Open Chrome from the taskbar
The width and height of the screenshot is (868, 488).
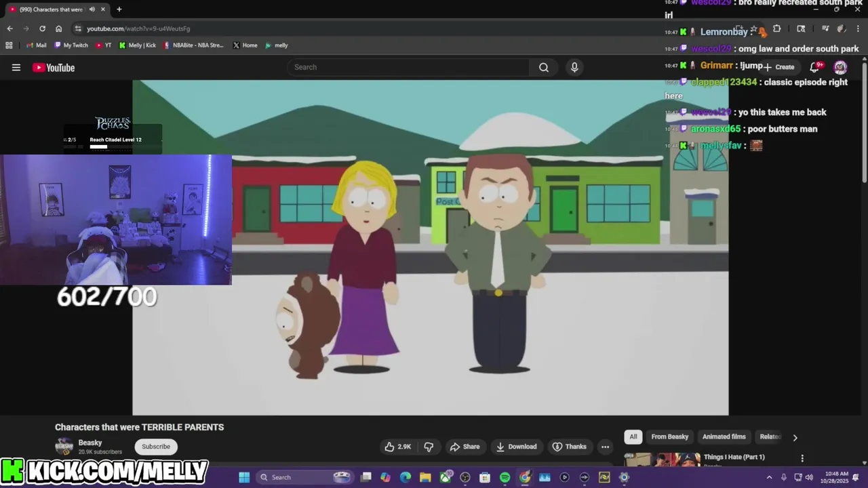pyautogui.click(x=525, y=477)
